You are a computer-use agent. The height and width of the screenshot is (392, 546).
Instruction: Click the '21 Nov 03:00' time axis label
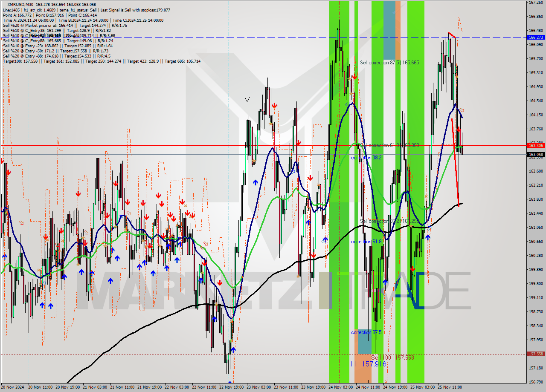[x=95, y=387]
